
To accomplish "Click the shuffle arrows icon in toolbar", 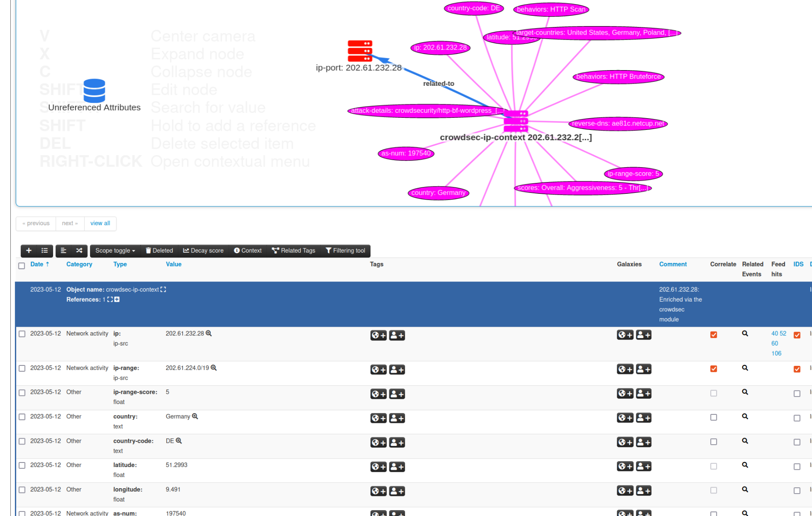I will pyautogui.click(x=79, y=251).
